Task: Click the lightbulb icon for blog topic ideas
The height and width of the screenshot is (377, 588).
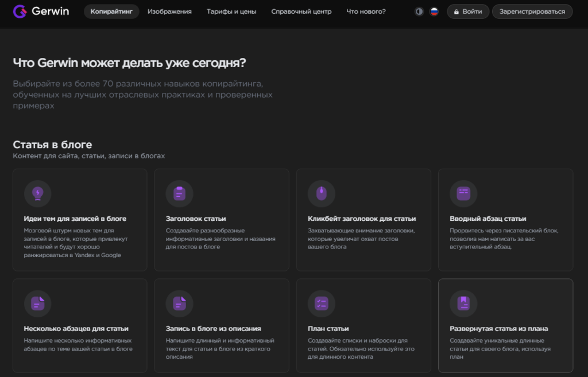Action: point(37,193)
